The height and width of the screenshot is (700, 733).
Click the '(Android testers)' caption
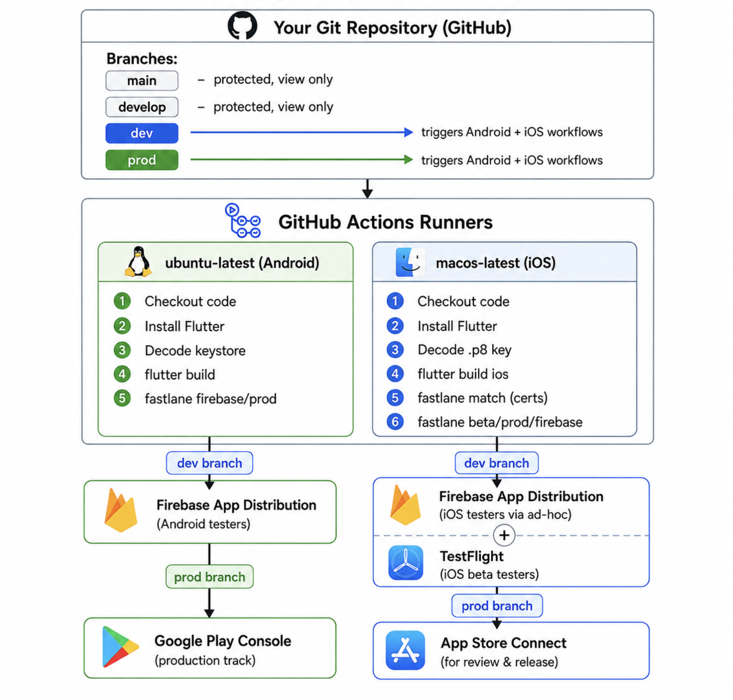click(203, 524)
